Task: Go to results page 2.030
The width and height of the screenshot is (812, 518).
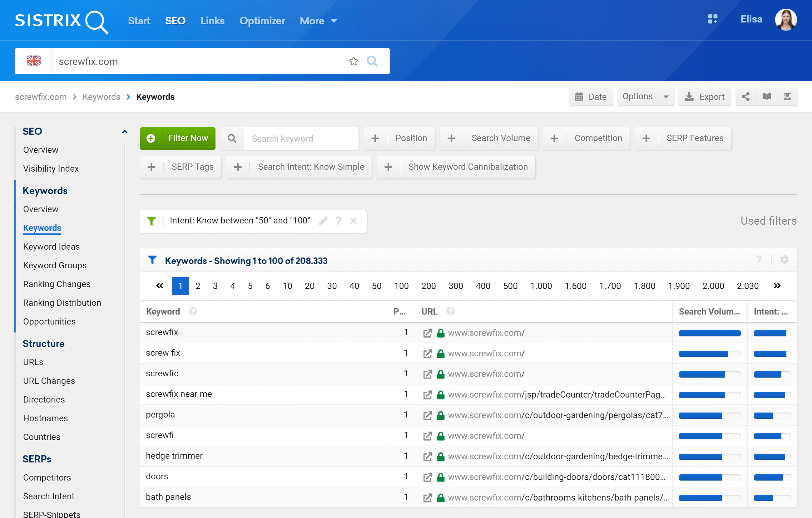Action: click(x=747, y=286)
